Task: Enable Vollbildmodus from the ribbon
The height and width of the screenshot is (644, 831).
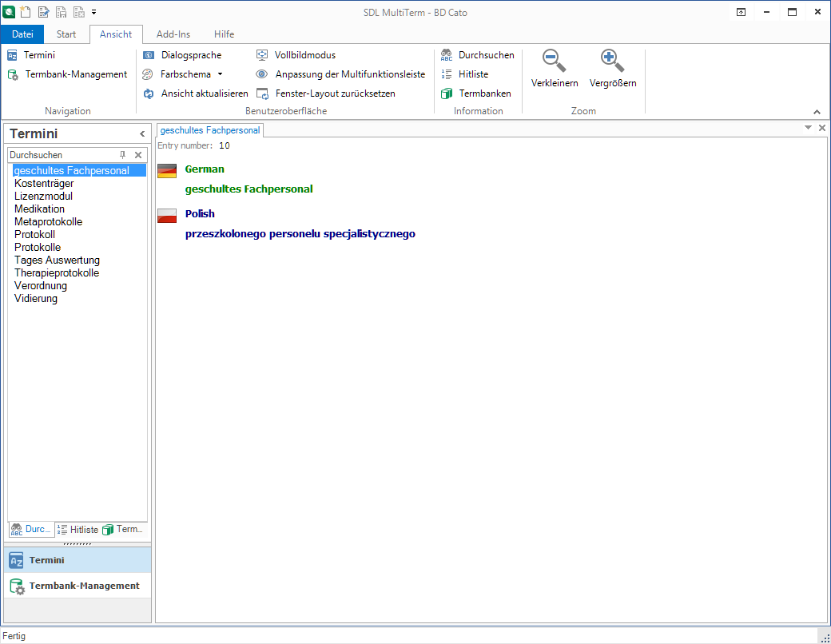Action: coord(296,55)
